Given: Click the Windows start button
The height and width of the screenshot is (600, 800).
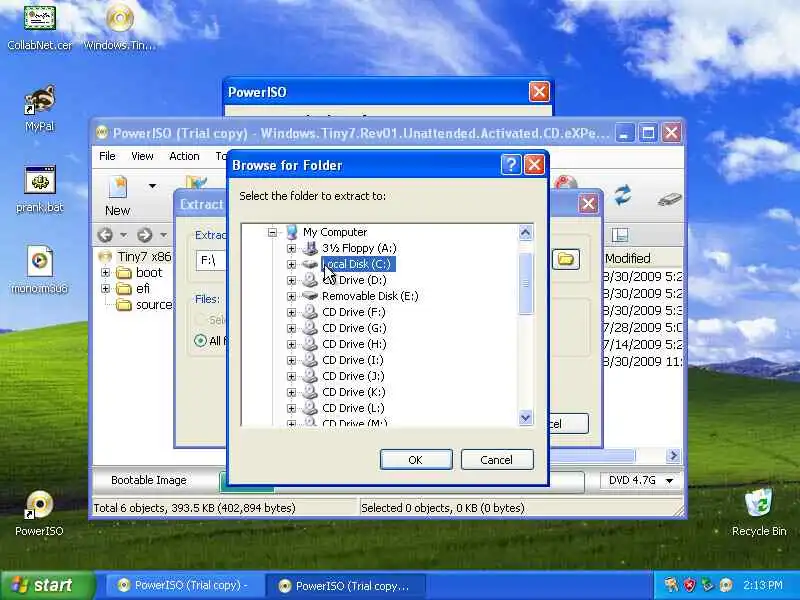Looking at the screenshot, I should tap(47, 585).
